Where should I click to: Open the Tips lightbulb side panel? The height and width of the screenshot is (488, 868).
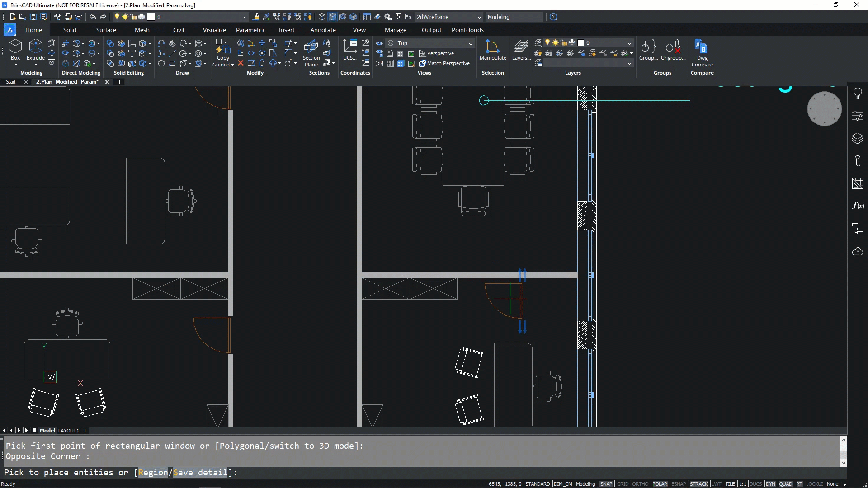point(857,93)
